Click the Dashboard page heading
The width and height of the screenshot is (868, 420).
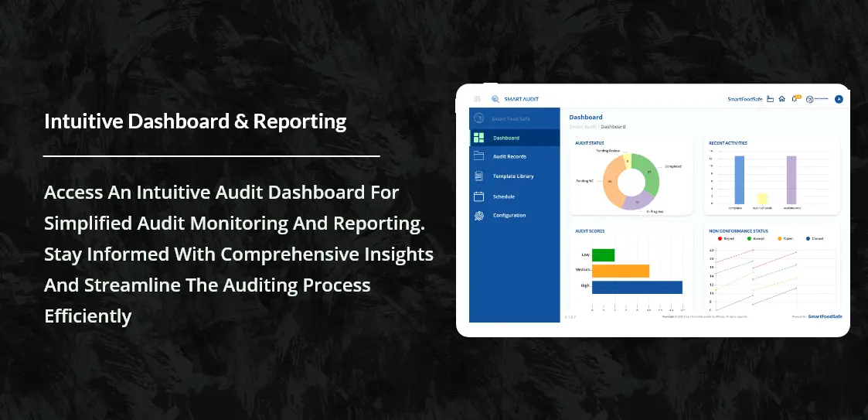586,117
